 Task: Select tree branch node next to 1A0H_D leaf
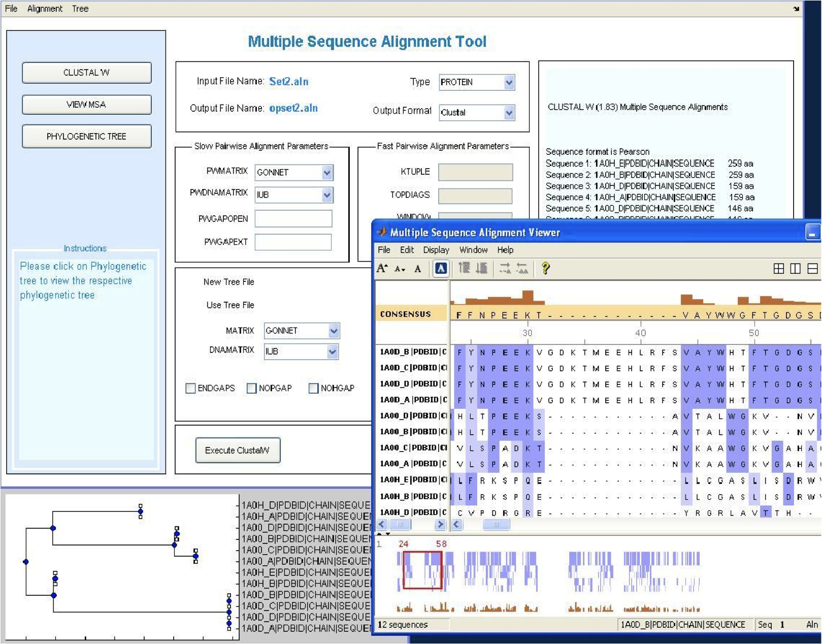coord(141,511)
